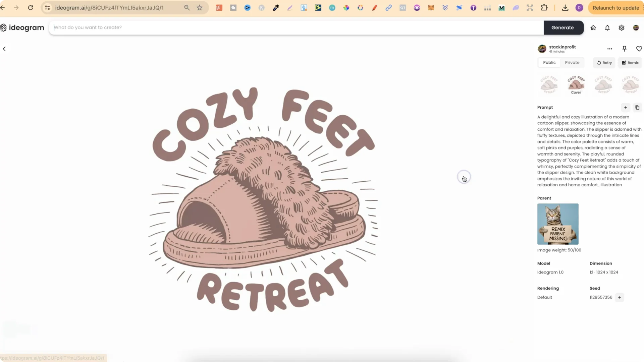This screenshot has height=362, width=644.
Task: Click the plus next to the seed value
Action: (619, 297)
